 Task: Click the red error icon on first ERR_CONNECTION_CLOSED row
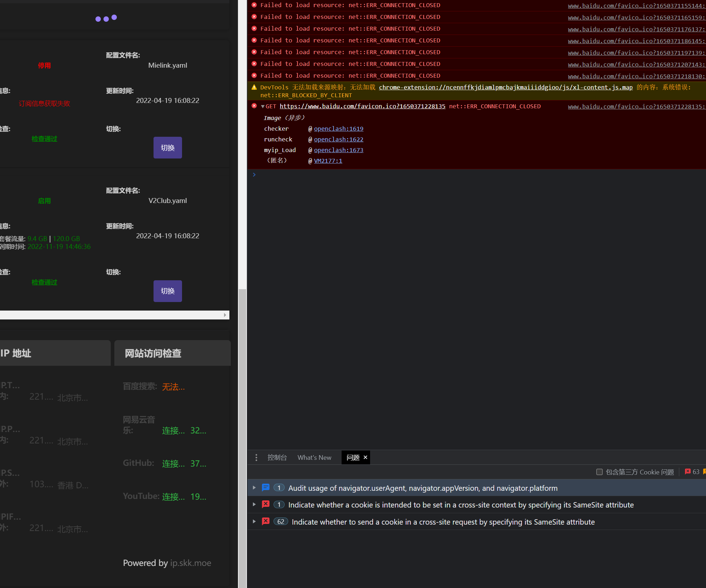point(254,5)
